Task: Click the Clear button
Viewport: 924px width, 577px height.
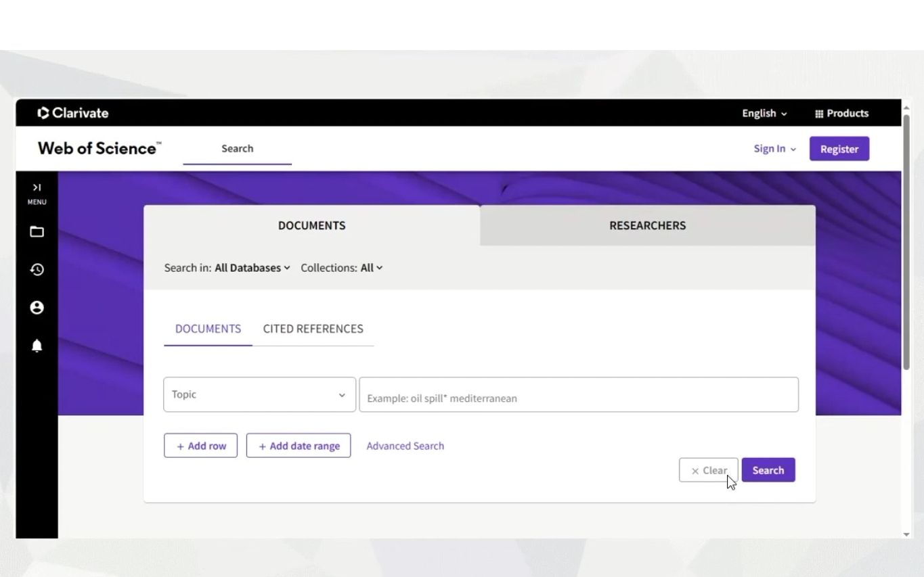Action: point(708,470)
